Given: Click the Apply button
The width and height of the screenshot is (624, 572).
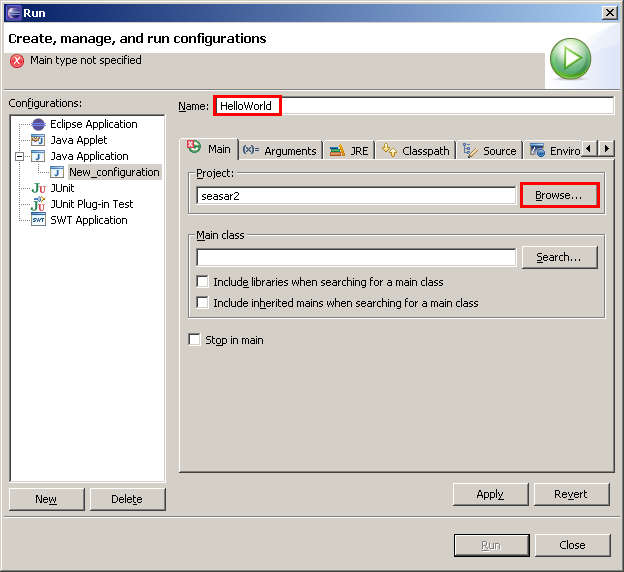Looking at the screenshot, I should click(490, 494).
